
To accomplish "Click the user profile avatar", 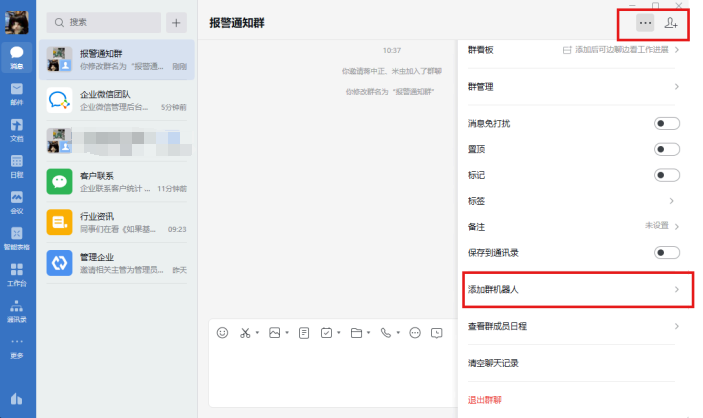I will pyautogui.click(x=17, y=22).
